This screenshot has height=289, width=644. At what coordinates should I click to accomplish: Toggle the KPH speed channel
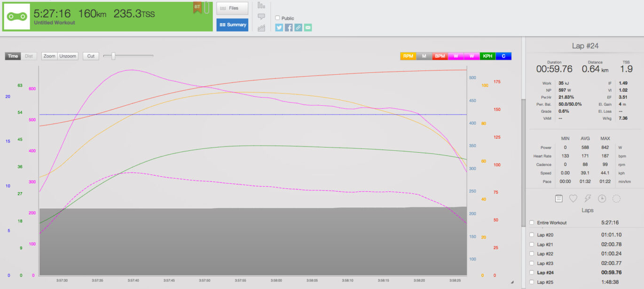487,56
